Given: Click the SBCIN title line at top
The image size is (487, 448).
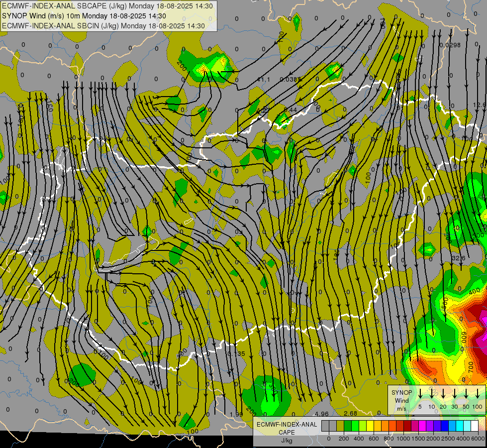Looking at the screenshot, I should point(104,26).
